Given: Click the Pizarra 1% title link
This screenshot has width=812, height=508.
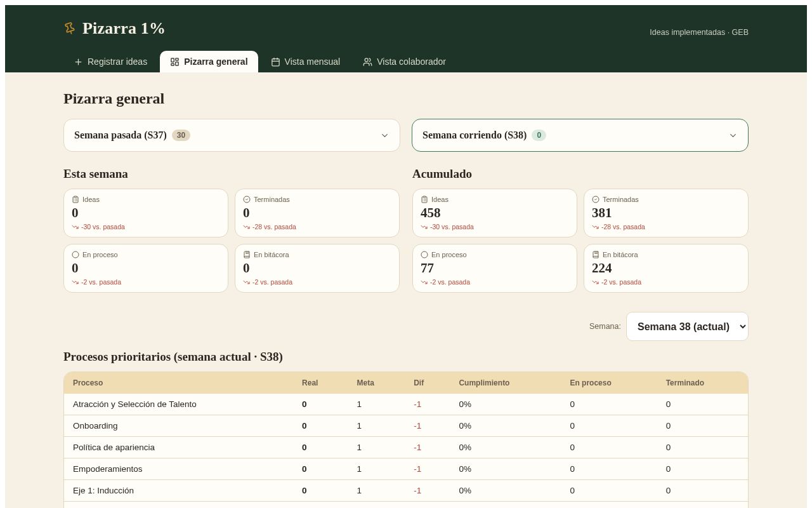Looking at the screenshot, I should [124, 29].
